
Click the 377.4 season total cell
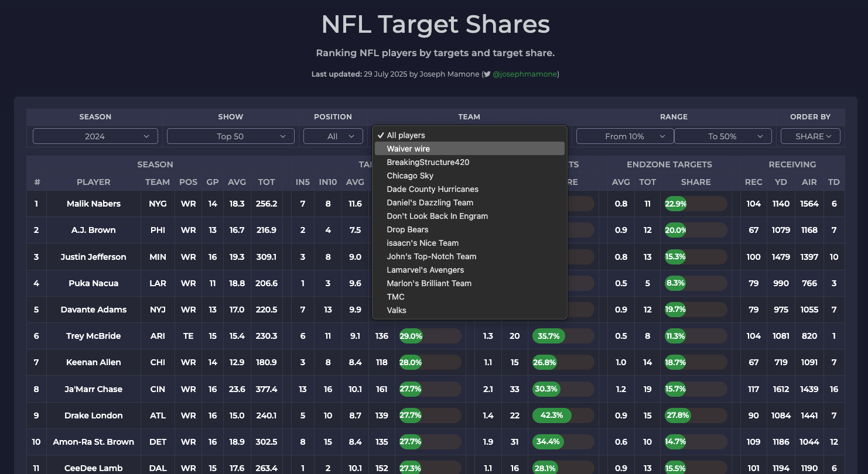(x=266, y=389)
